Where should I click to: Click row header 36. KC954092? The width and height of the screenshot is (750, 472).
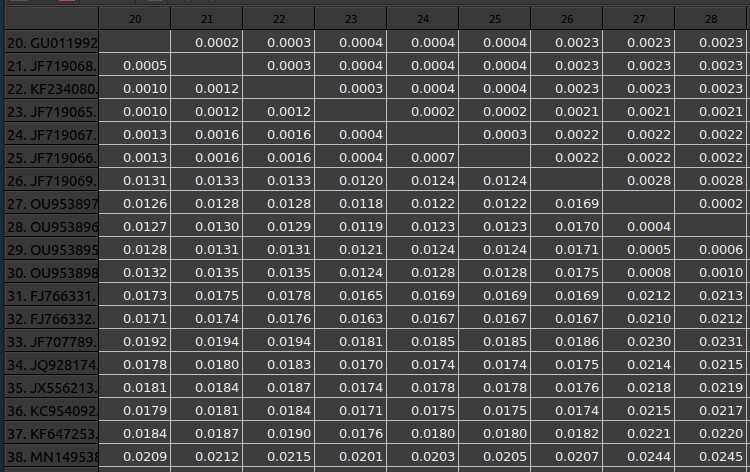[x=52, y=410]
